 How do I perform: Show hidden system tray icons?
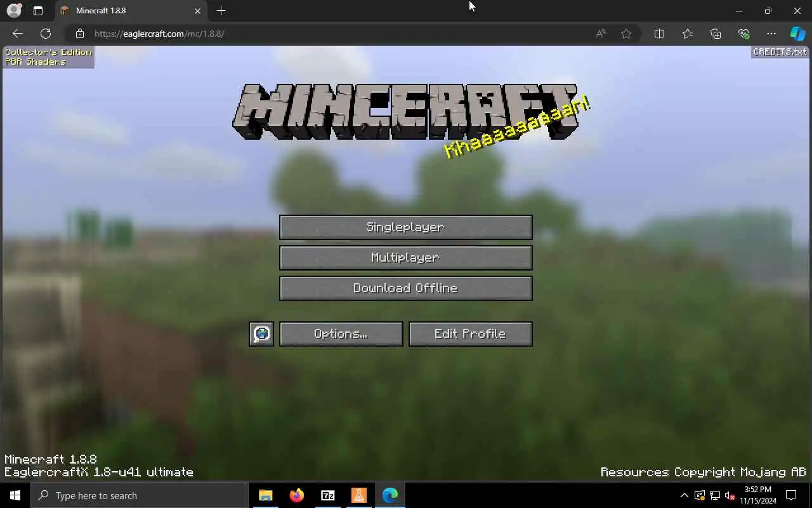(x=684, y=495)
